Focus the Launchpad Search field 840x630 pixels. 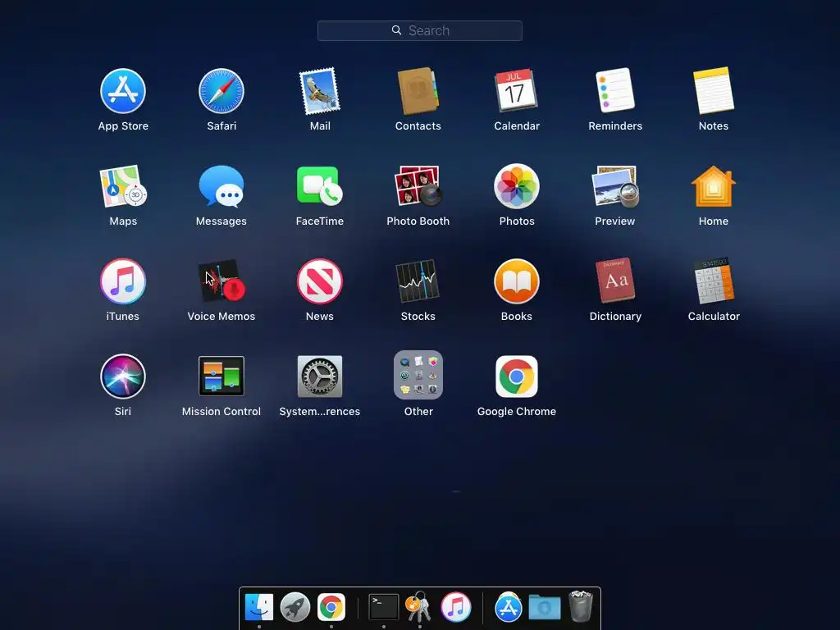[x=419, y=30]
